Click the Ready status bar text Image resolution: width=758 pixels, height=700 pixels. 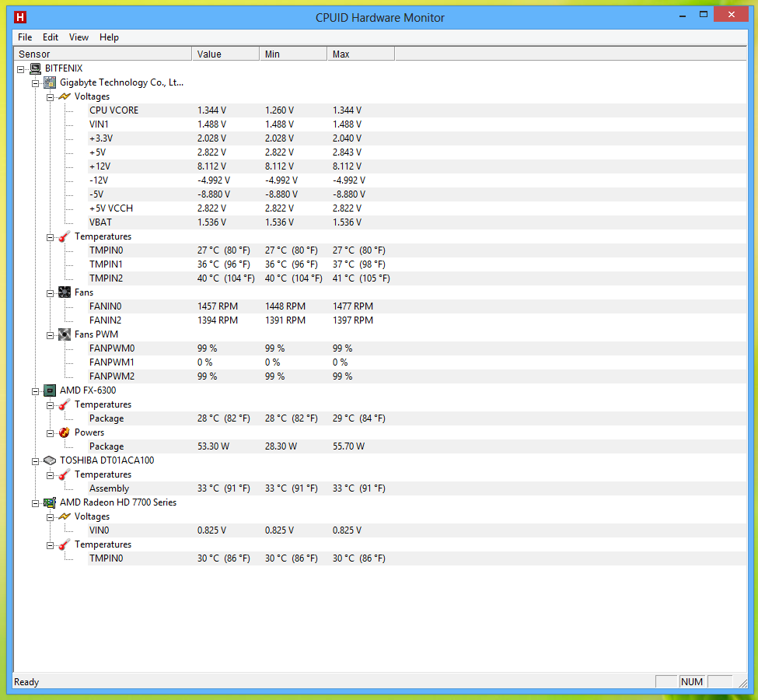[x=26, y=682]
